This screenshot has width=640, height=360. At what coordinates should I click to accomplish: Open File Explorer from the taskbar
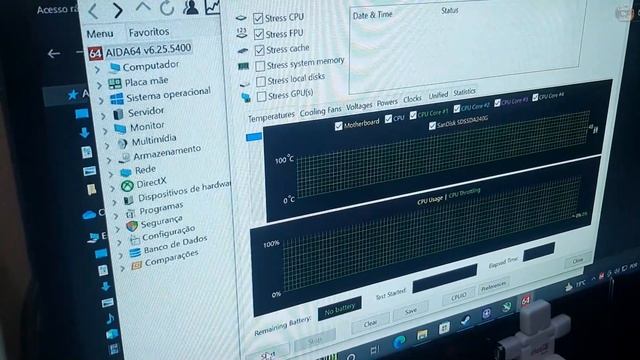[x=422, y=335]
